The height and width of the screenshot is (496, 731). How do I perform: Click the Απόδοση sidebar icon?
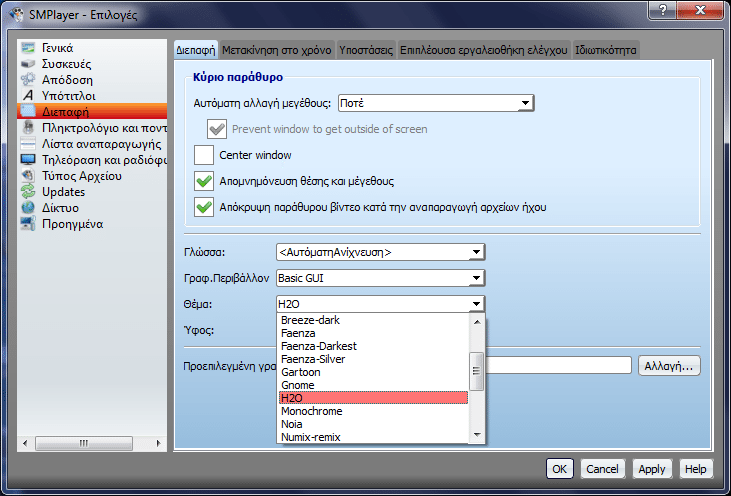click(28, 80)
